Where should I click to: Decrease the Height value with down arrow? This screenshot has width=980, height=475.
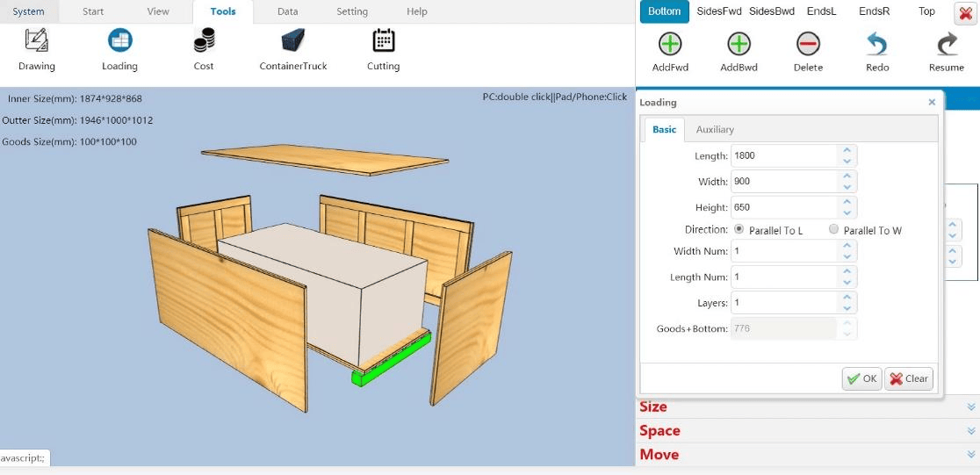pyautogui.click(x=847, y=213)
